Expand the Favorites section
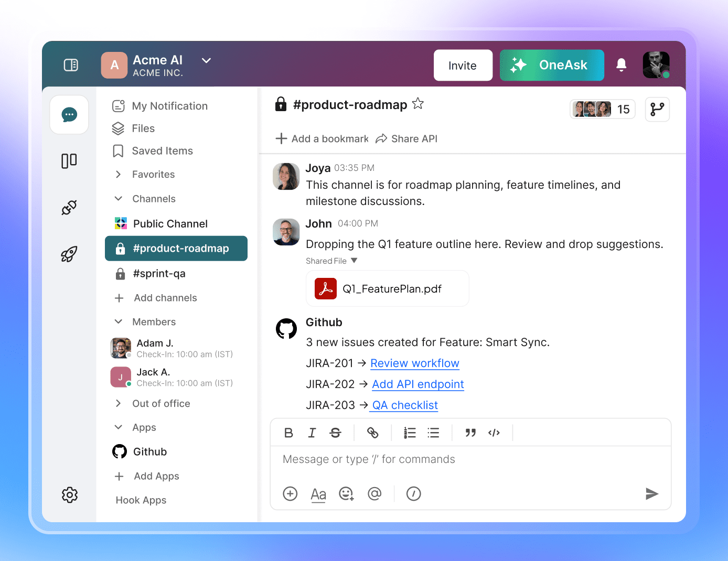728x561 pixels. click(x=119, y=174)
